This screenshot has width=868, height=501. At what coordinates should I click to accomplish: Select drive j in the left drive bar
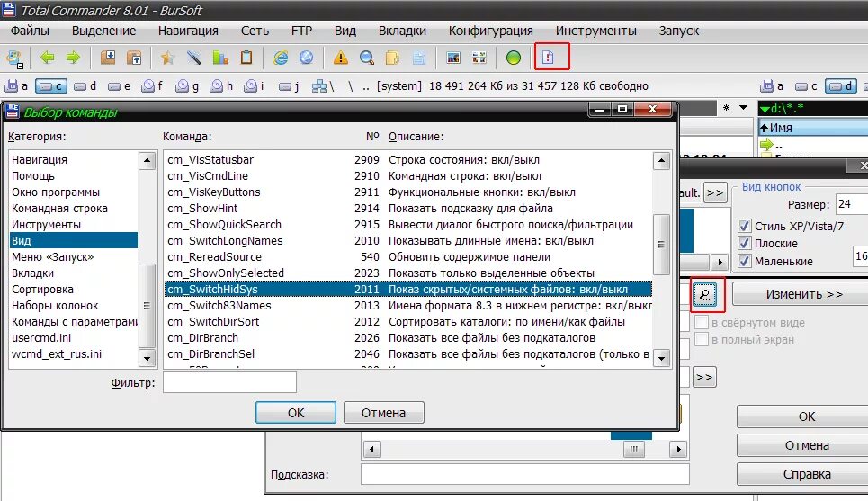(289, 86)
